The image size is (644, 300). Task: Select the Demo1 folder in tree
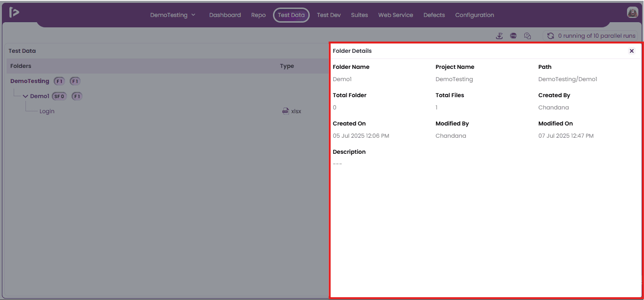(x=40, y=96)
